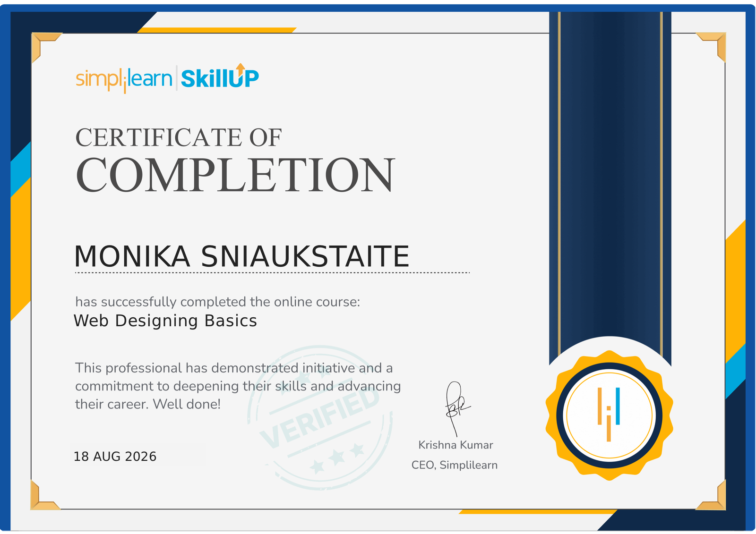Click the 'their career. Well done!' line
The width and height of the screenshot is (756, 534).
(x=148, y=404)
